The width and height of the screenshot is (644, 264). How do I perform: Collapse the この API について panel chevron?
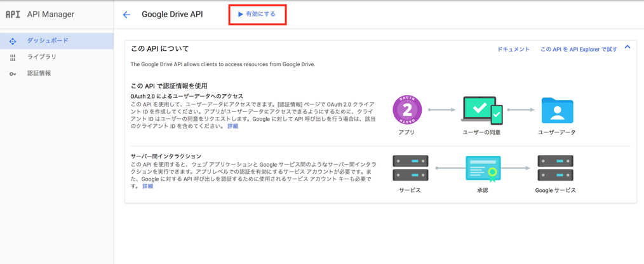[x=627, y=47]
